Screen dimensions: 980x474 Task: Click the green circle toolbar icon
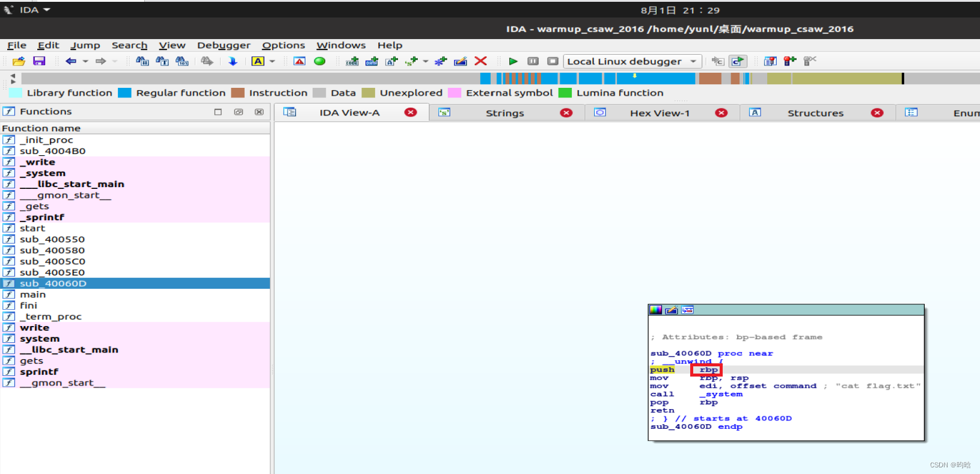[320, 61]
